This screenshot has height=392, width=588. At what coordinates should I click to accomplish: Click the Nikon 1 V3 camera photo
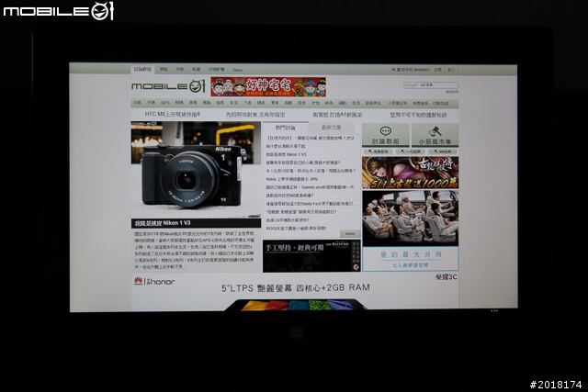196,170
